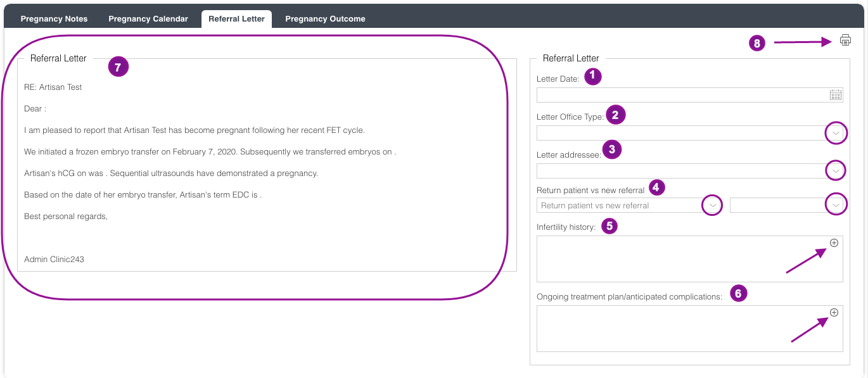Screen dimensions: 868x378
Task: Go to the Pregnancy Outcome tab
Action: coord(325,19)
